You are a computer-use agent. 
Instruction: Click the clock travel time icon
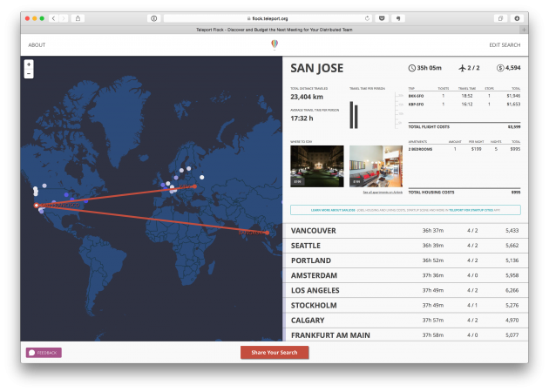[x=412, y=68]
